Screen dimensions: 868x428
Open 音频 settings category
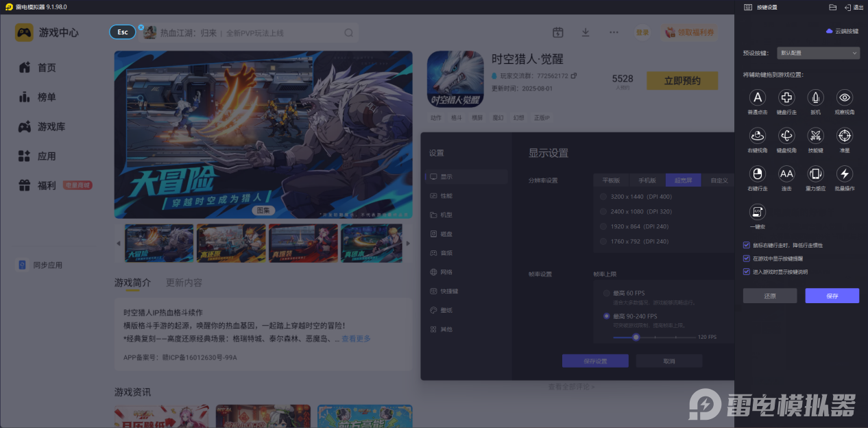click(x=466, y=253)
